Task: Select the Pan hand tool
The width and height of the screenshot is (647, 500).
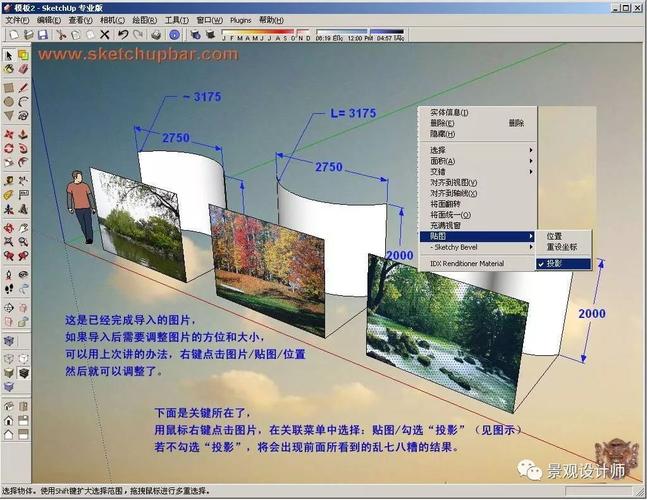Action: point(23,228)
